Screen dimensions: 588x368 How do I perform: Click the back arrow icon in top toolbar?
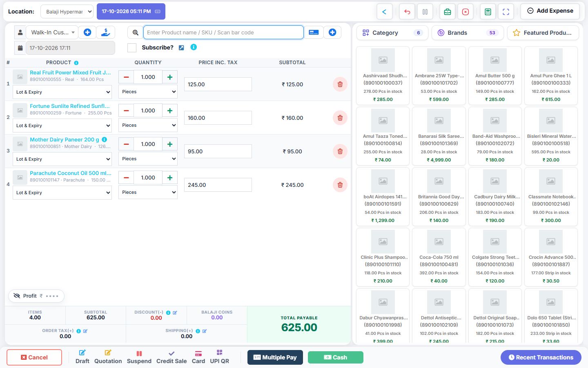point(384,12)
